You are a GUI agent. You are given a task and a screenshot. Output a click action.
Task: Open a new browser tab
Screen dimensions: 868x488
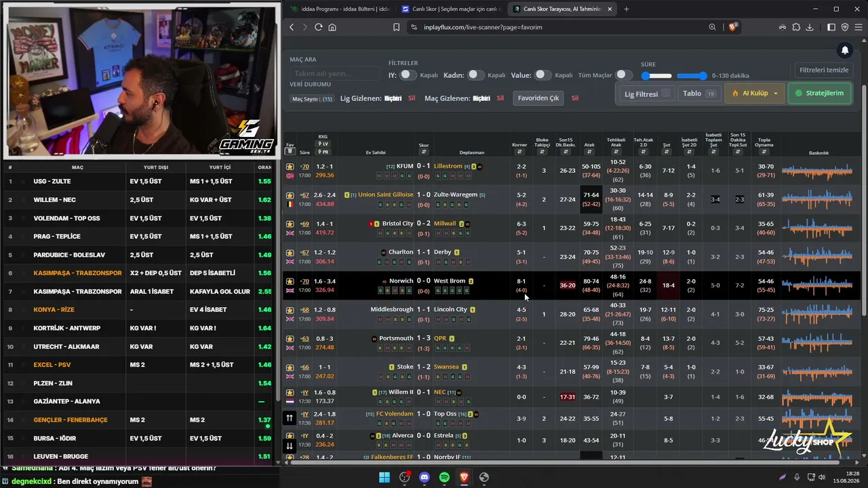click(x=626, y=9)
